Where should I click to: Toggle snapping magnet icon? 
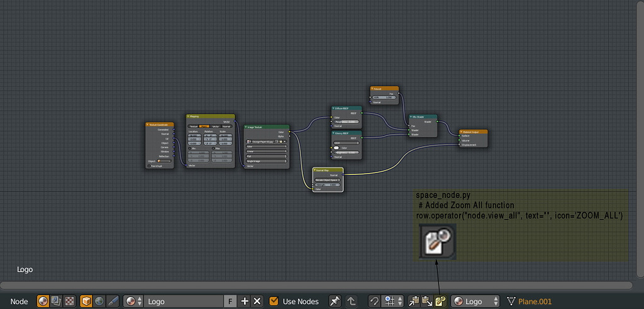coord(374,301)
